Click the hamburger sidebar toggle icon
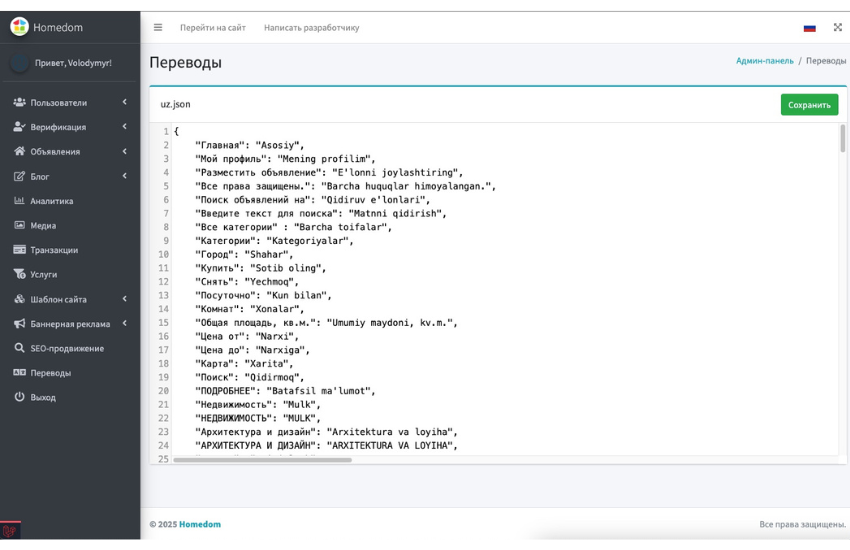 (157, 27)
